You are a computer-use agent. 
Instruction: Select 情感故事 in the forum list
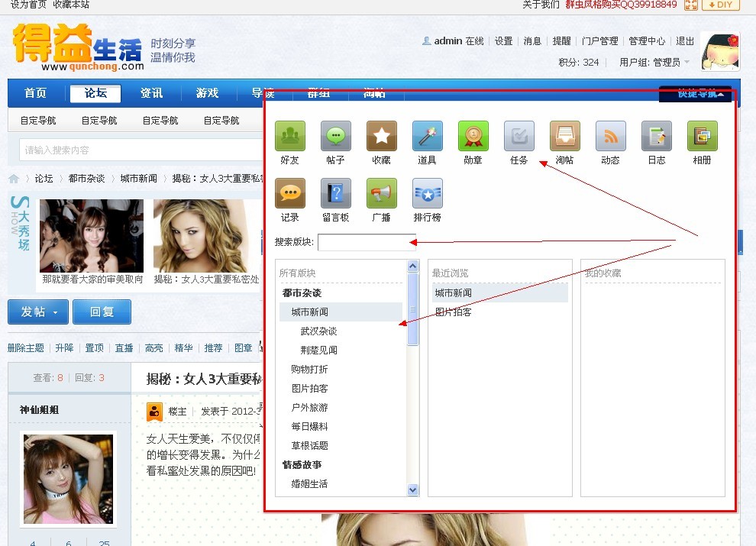[302, 464]
